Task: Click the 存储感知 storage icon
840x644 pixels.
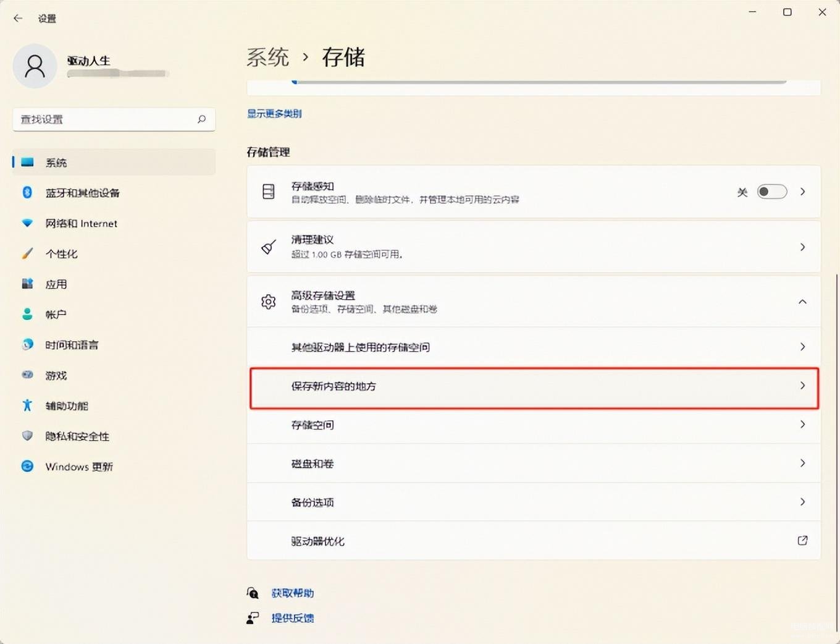Action: [268, 192]
